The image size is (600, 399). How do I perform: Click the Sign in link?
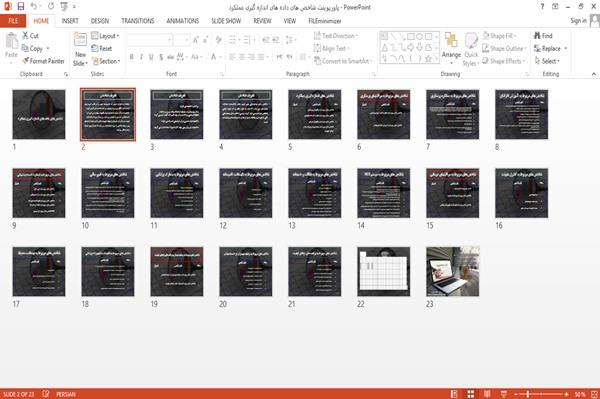pos(578,21)
